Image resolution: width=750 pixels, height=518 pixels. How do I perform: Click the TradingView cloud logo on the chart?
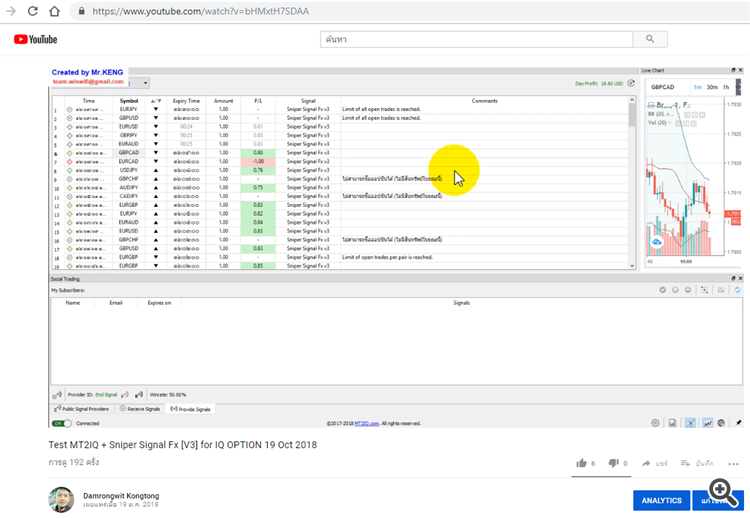pos(657,242)
